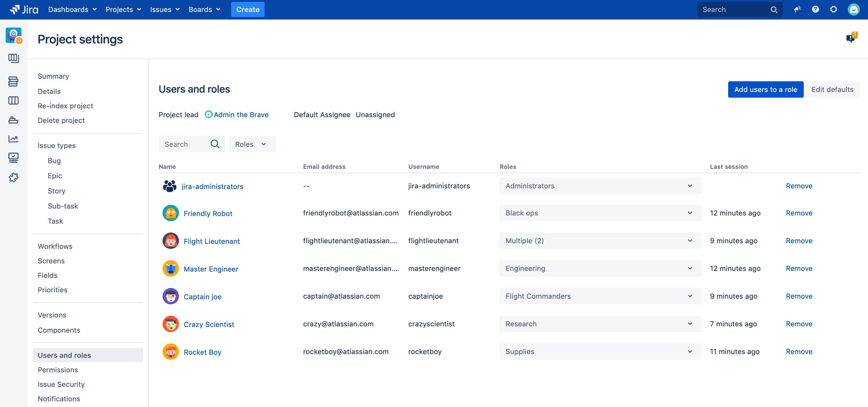This screenshot has width=868, height=407.
Task: Open the Supplies role dropdown
Action: point(601,352)
